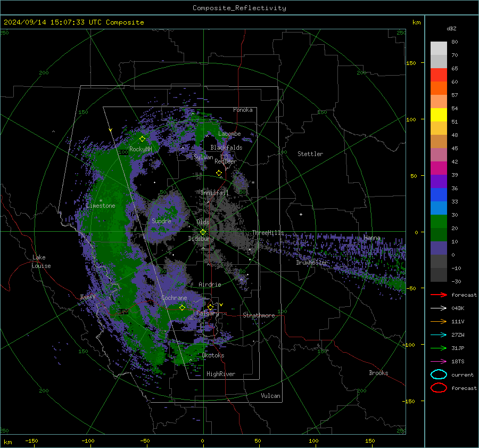
Task: Click the RockyMH label
Action: point(141,149)
